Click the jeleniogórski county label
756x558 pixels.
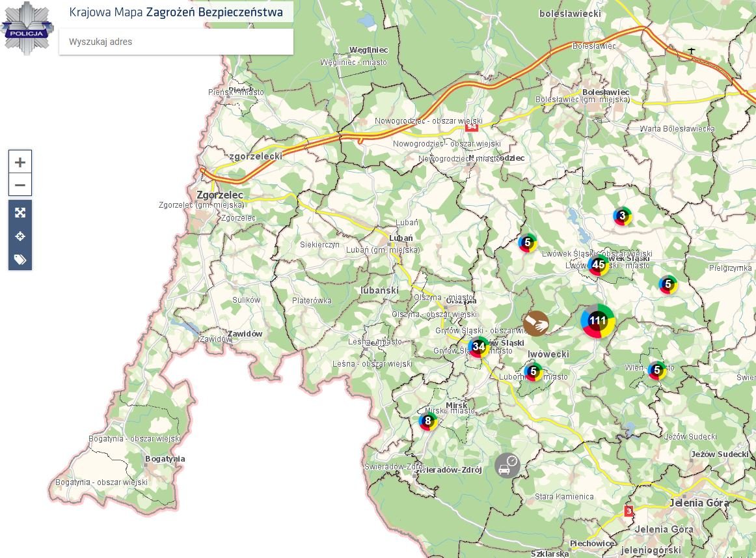651,550
